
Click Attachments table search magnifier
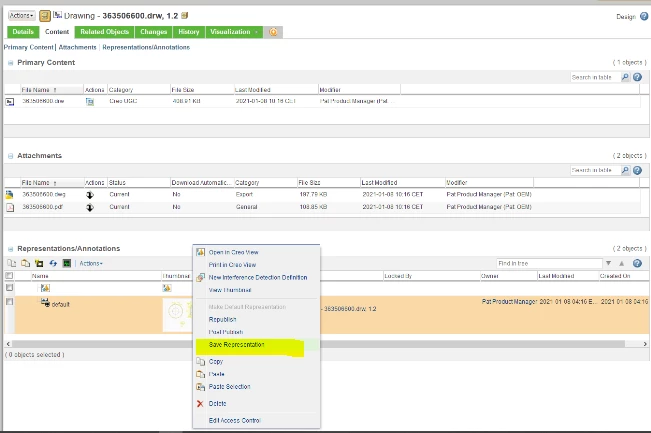tap(625, 170)
